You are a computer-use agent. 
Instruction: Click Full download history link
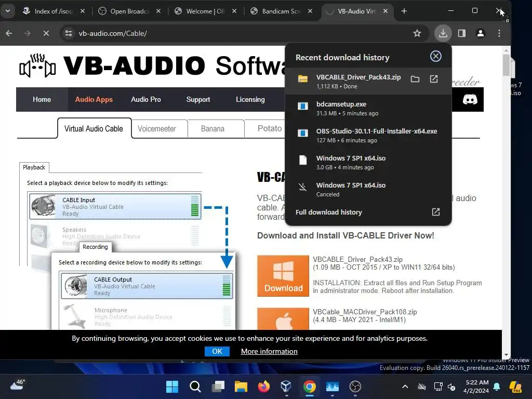[329, 212]
